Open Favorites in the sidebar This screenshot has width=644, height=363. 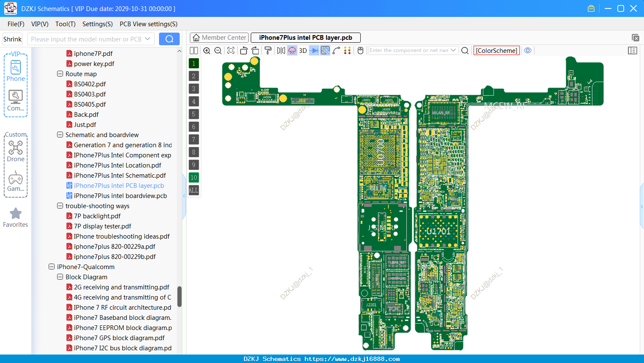click(16, 217)
